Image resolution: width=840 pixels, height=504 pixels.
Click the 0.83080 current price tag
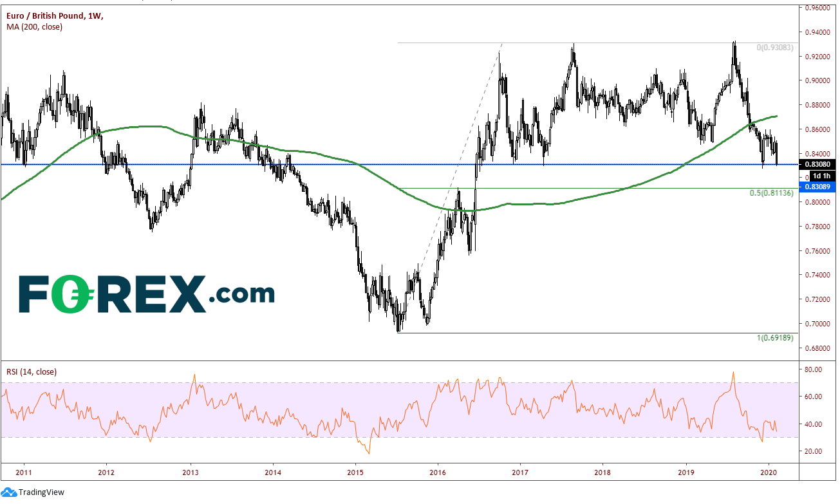pos(819,164)
